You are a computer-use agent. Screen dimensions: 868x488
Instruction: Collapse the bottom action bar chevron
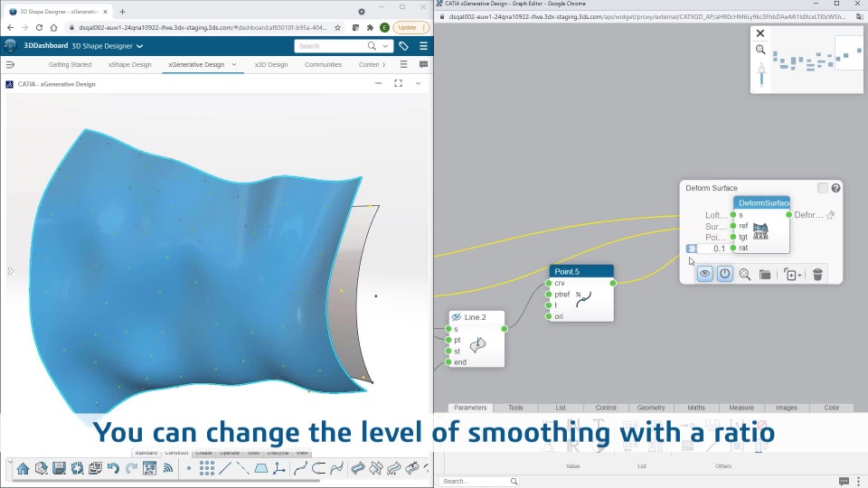pyautogui.click(x=10, y=462)
